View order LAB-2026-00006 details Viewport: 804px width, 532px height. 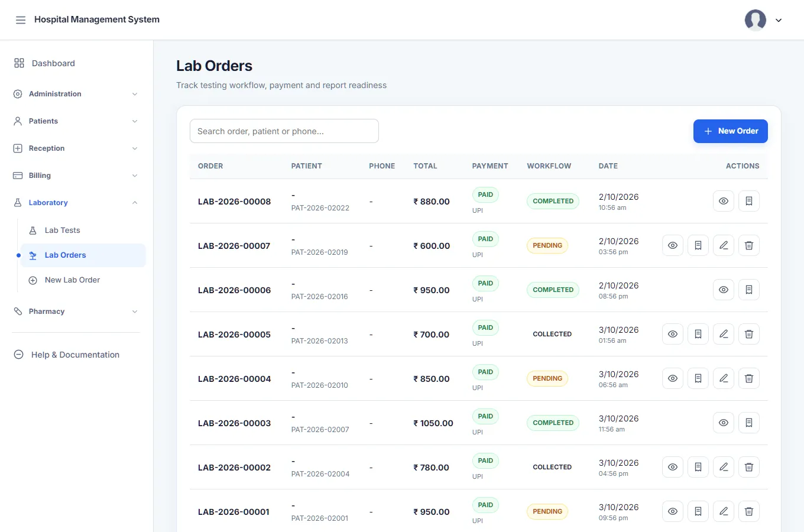(724, 290)
